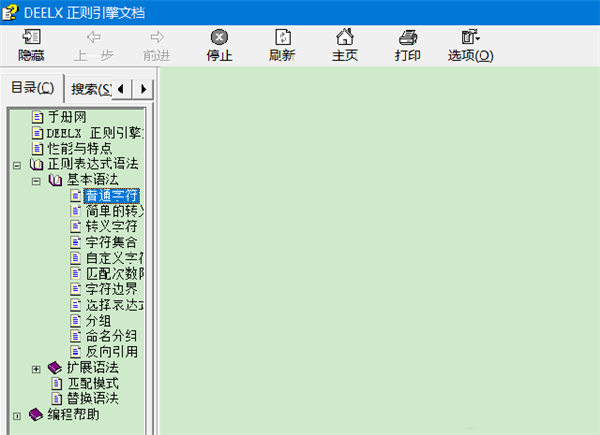Click the page icon beside 分组
This screenshot has height=435, width=600.
coord(76,321)
